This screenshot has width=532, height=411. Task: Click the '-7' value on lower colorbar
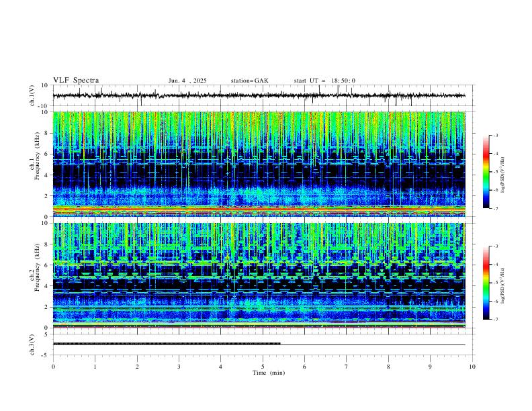[495, 320]
